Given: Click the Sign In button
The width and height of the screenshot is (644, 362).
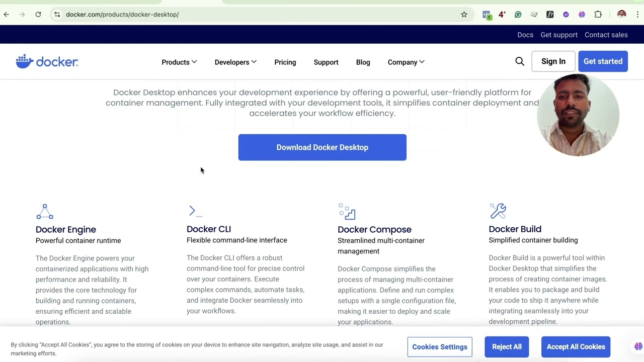Looking at the screenshot, I should pos(553,61).
